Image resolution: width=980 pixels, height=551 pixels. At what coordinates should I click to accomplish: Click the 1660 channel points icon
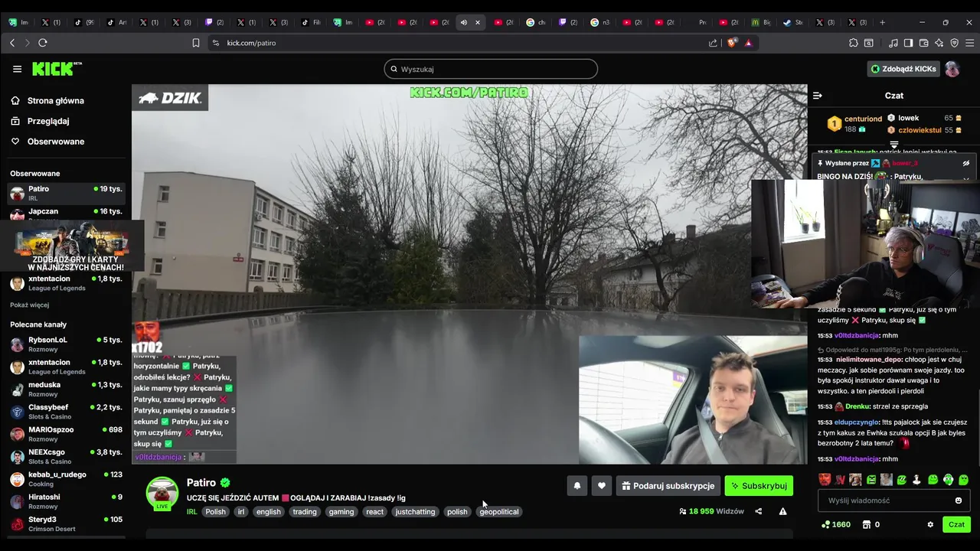(x=825, y=524)
